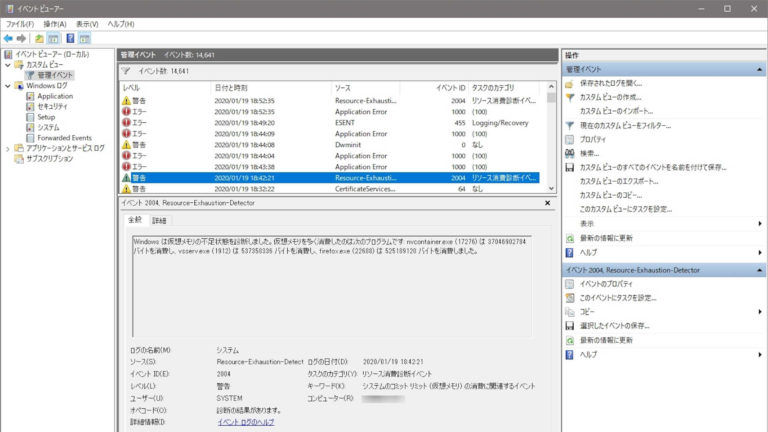Expand upper ヘルプ submenu arrow in actions
The height and width of the screenshot is (432, 768).
click(760, 253)
